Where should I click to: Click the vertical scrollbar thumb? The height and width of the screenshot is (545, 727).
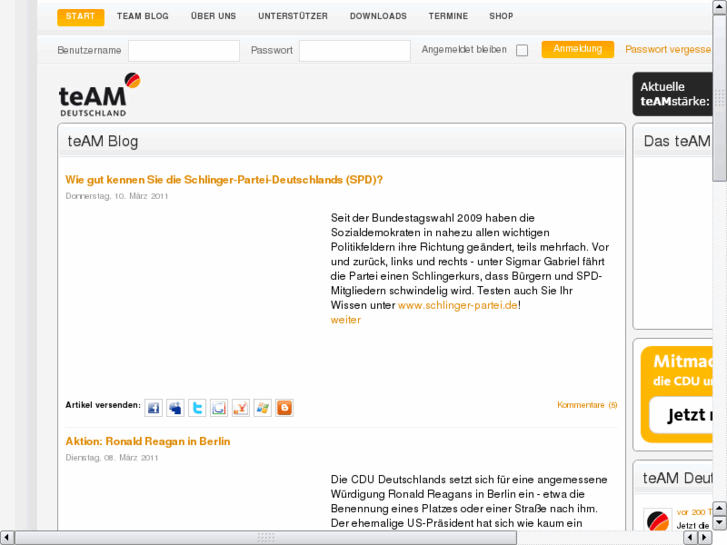coord(720,97)
